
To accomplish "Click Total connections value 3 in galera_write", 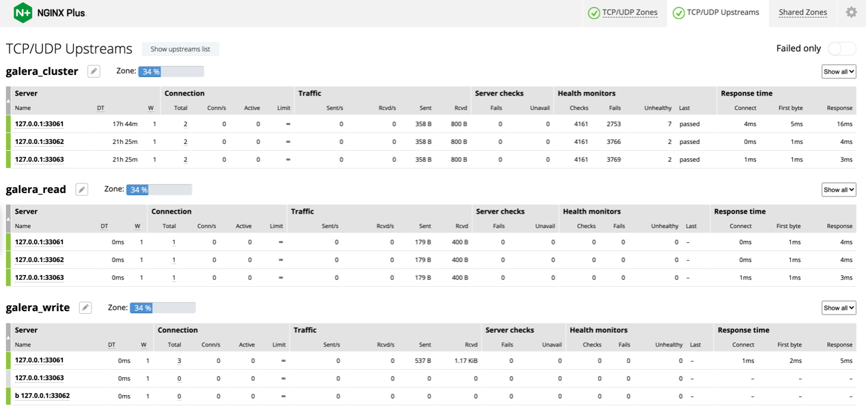I will 179,360.
